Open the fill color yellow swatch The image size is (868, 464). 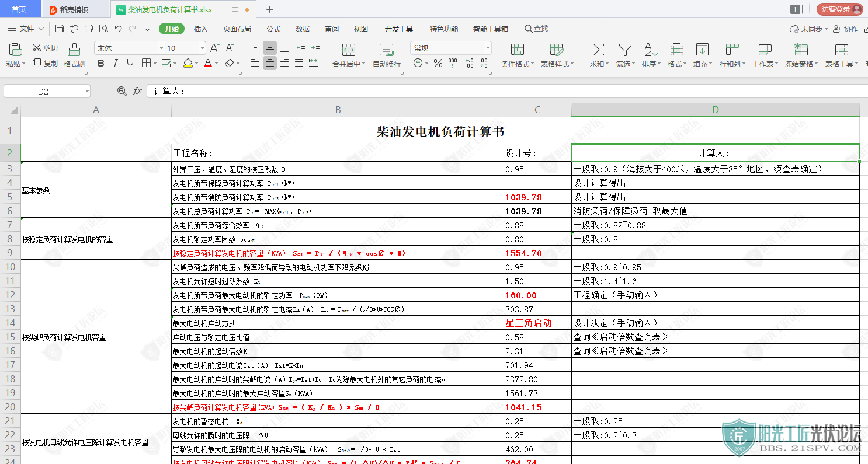coord(188,63)
